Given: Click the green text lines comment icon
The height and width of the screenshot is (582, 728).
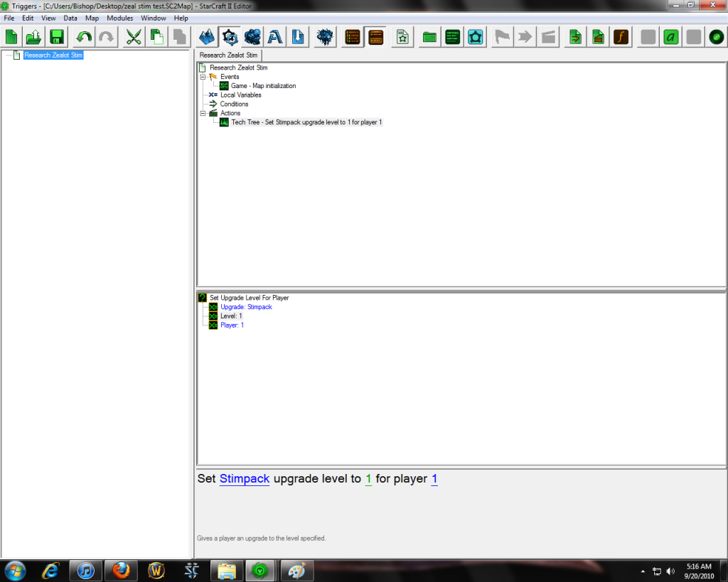Looking at the screenshot, I should [x=452, y=37].
